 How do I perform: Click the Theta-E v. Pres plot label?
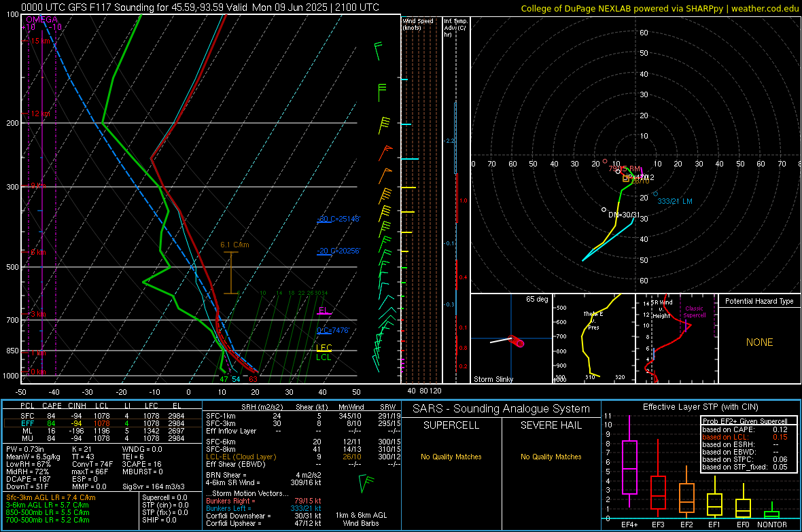coord(593,320)
